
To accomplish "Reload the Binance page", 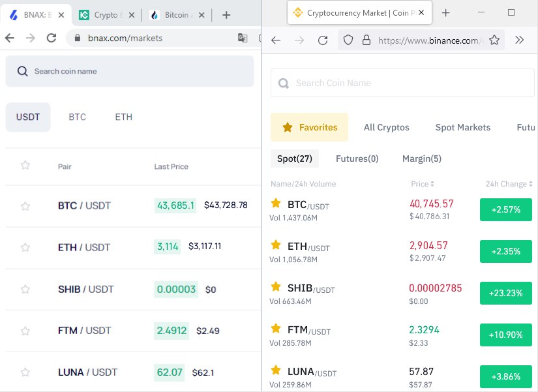I will [x=323, y=40].
